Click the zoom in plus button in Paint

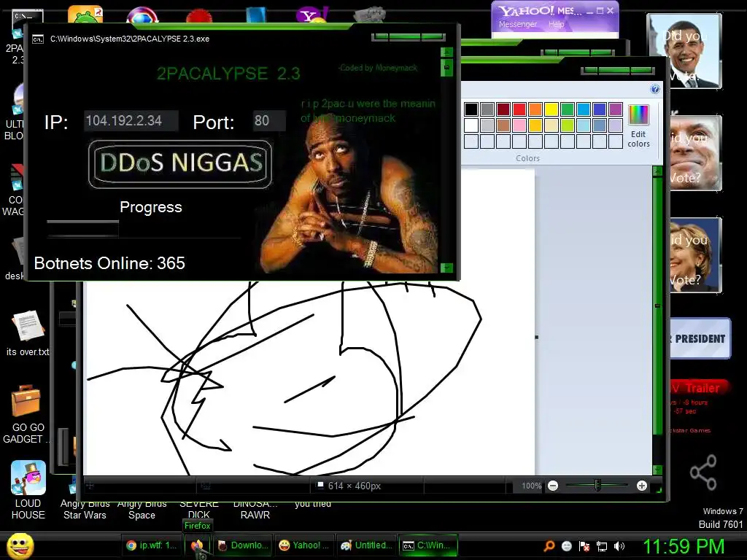642,486
